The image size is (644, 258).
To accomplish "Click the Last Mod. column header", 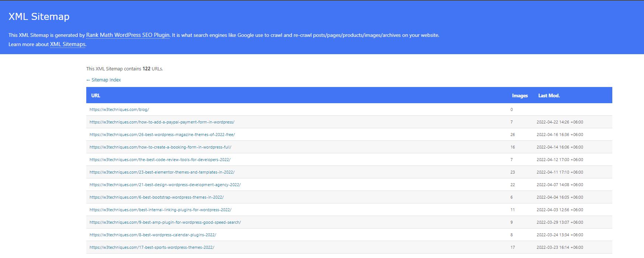I will 549,95.
